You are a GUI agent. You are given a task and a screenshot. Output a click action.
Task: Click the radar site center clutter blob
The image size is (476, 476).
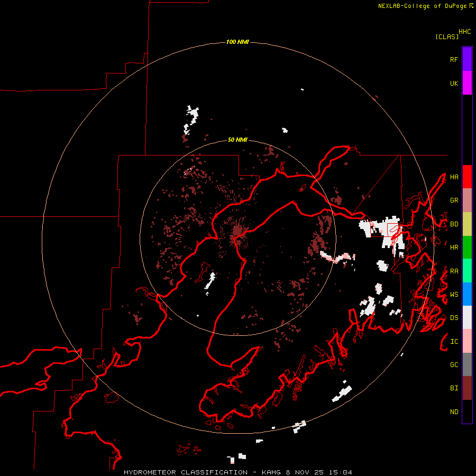(237, 231)
